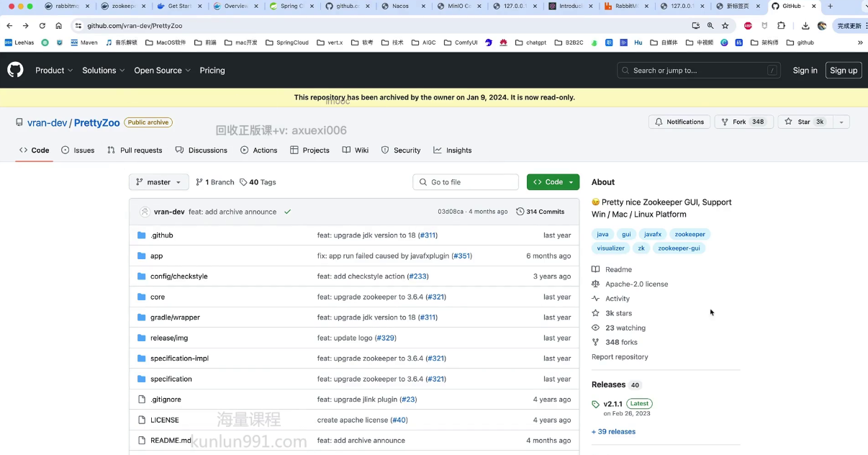Open the specification-impl folder

179,359
